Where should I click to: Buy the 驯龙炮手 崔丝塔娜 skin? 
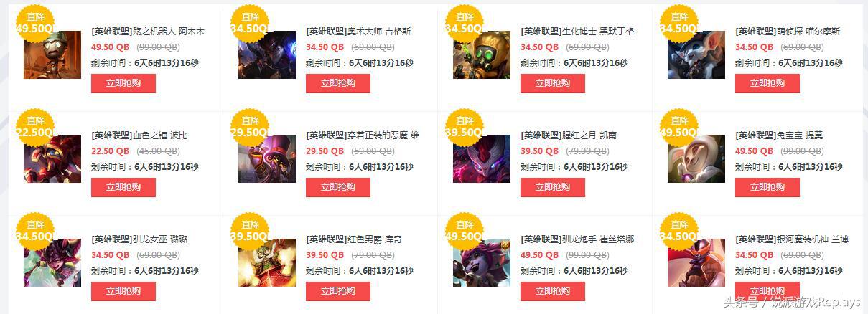tap(553, 291)
